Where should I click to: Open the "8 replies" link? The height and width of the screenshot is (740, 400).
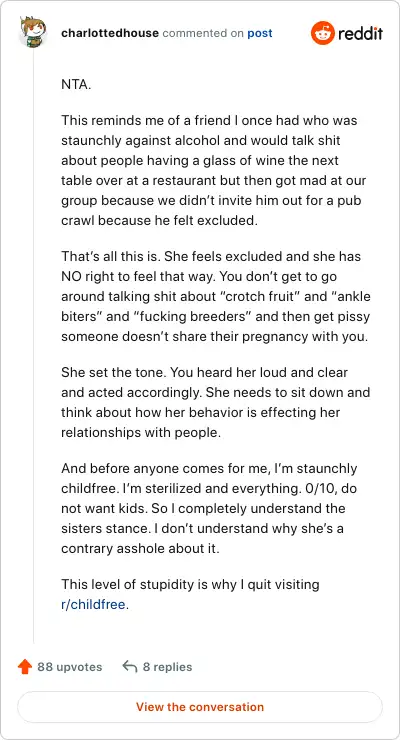click(x=167, y=667)
